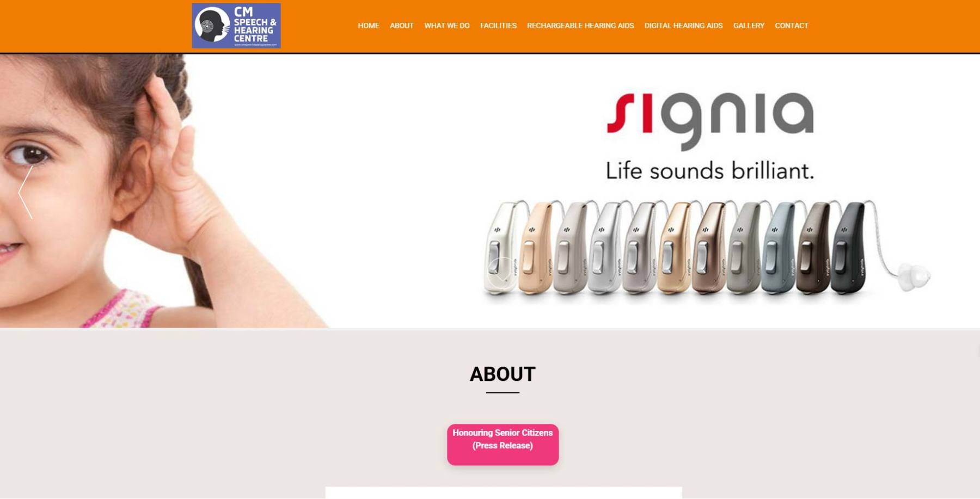Go to the FACILITIES section
980x499 pixels.
[498, 26]
